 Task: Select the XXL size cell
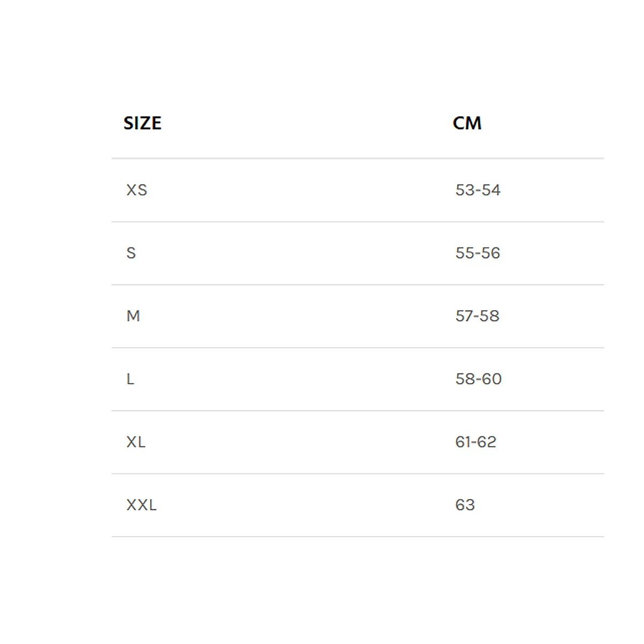(x=142, y=505)
